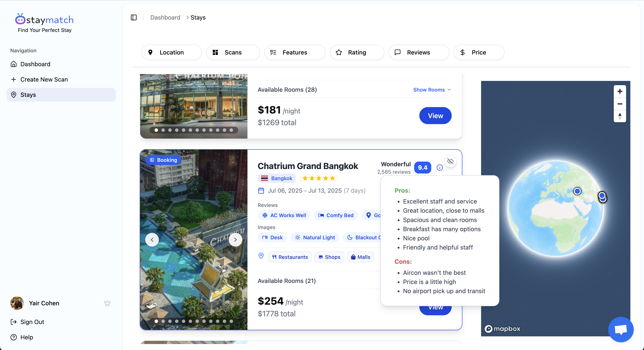Screen dimensions: 644x350
Task: Click the last carousel dot on Chatrium Grand photo
Action: 231,321
